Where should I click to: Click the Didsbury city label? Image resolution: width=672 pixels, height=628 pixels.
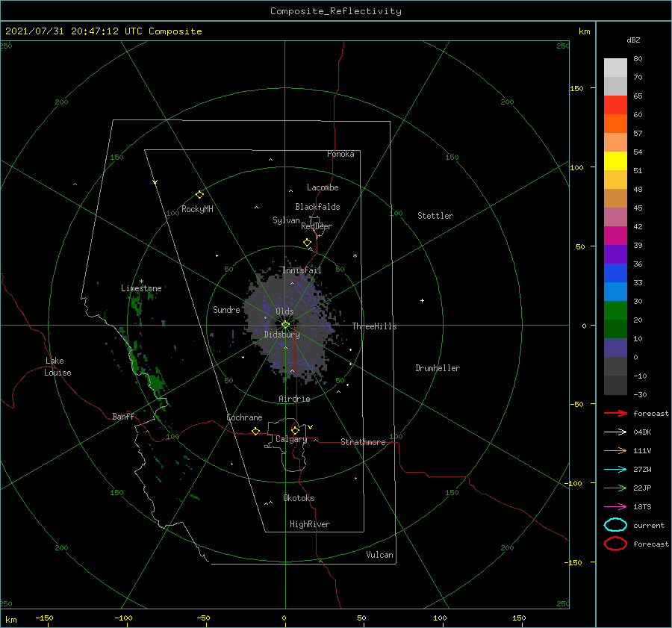(282, 335)
